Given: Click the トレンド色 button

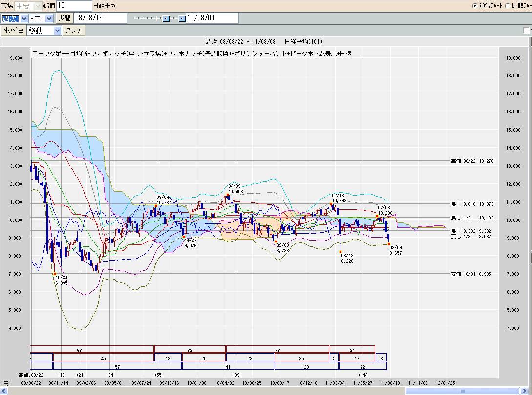Looking at the screenshot, I should (x=13, y=30).
